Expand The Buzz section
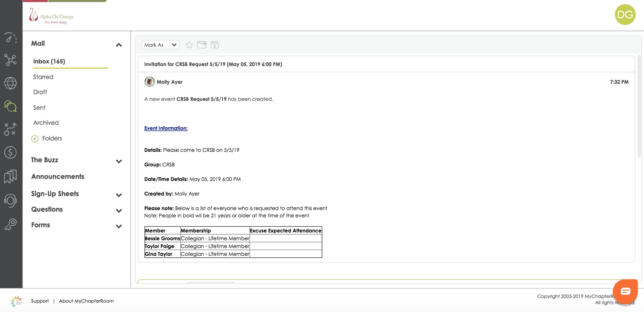 pos(119,161)
